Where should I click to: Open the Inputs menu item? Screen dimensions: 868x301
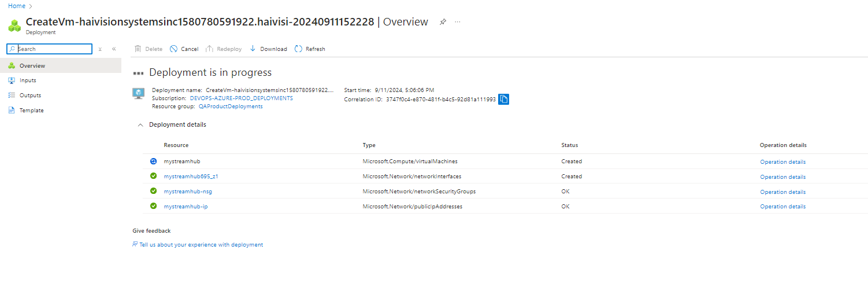(x=28, y=80)
